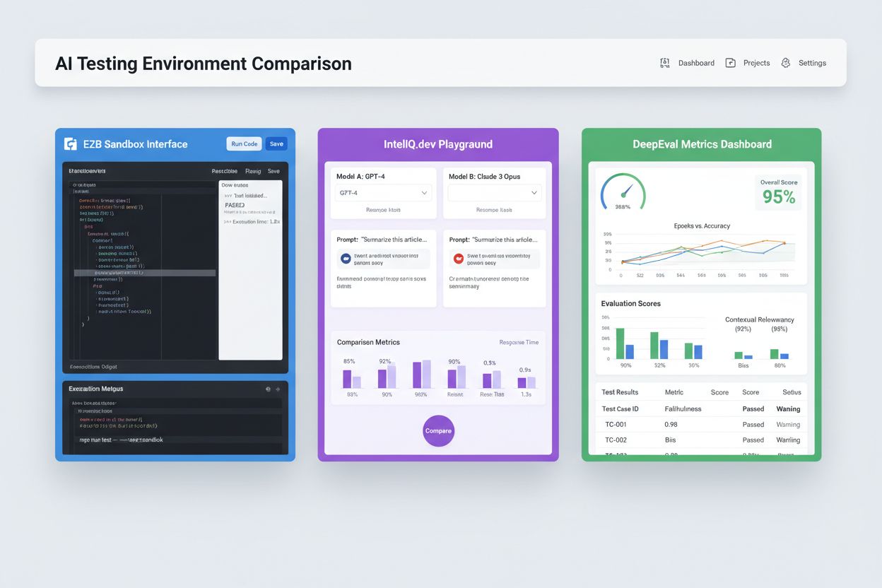Save the sandbox with the blue Save button

click(x=276, y=143)
